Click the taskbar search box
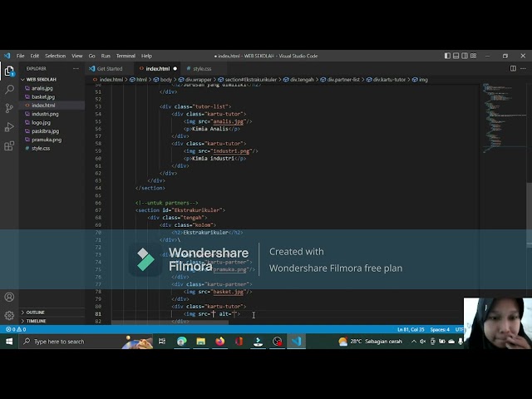 click(x=86, y=342)
